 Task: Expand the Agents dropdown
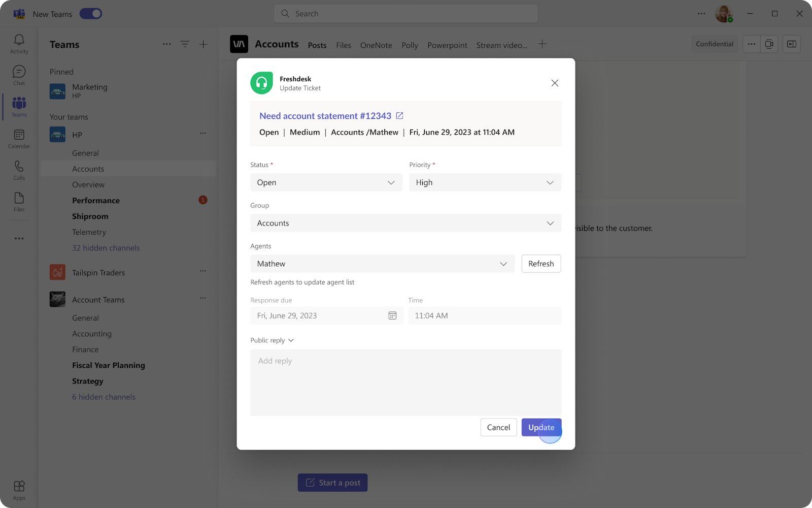pyautogui.click(x=382, y=264)
